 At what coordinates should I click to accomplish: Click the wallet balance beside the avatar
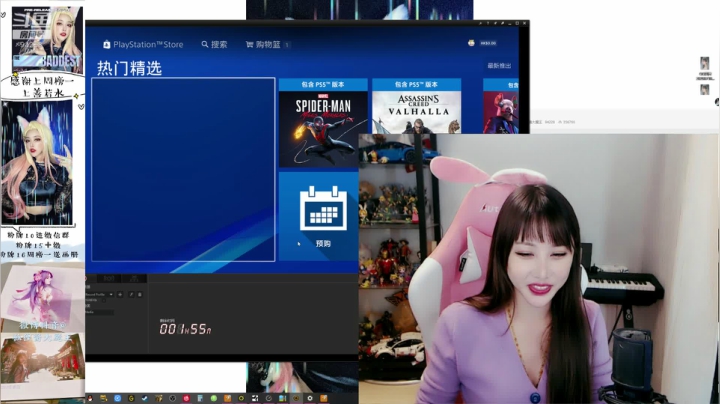[x=488, y=43]
